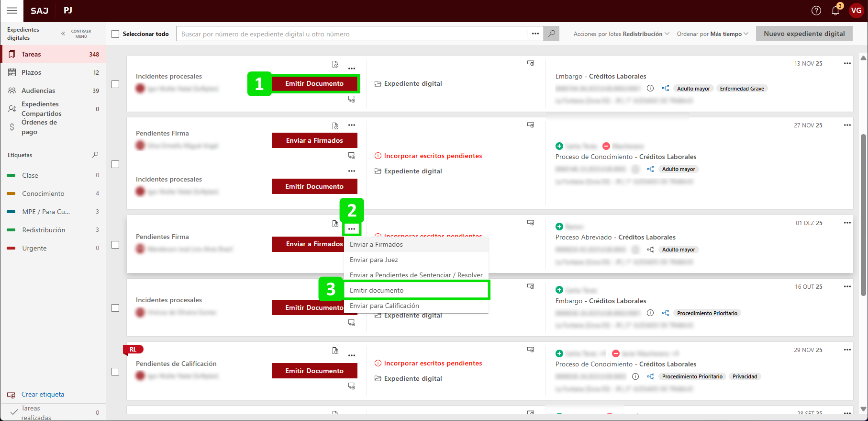Open Incorporar escritos pendientes in 29 NOV card

click(428, 363)
